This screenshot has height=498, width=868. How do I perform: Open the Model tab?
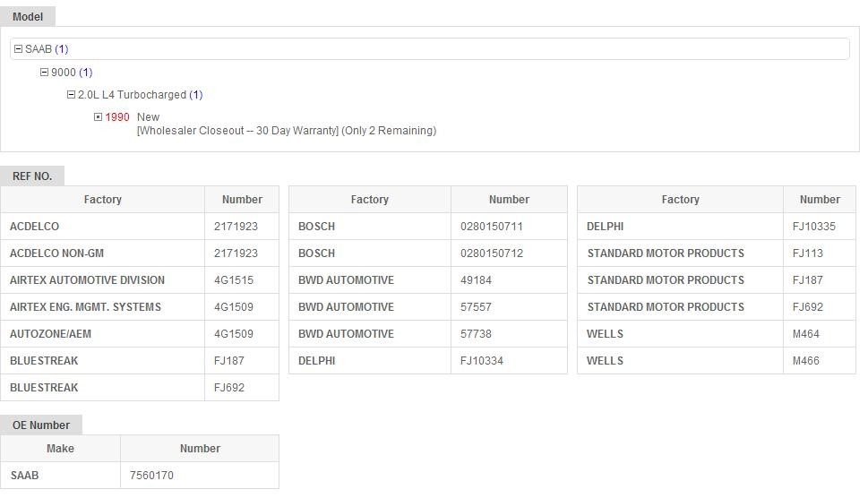(28, 16)
